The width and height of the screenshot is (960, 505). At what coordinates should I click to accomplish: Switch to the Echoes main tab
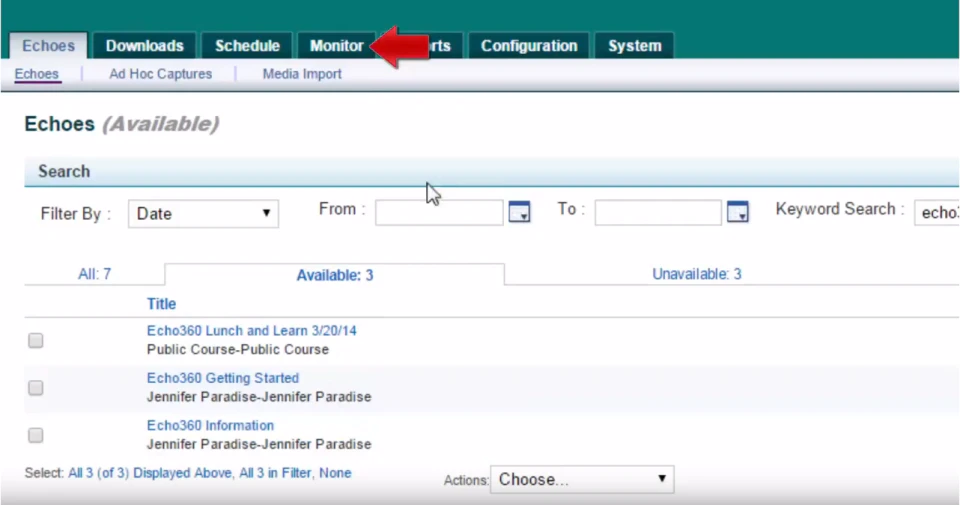pos(48,46)
